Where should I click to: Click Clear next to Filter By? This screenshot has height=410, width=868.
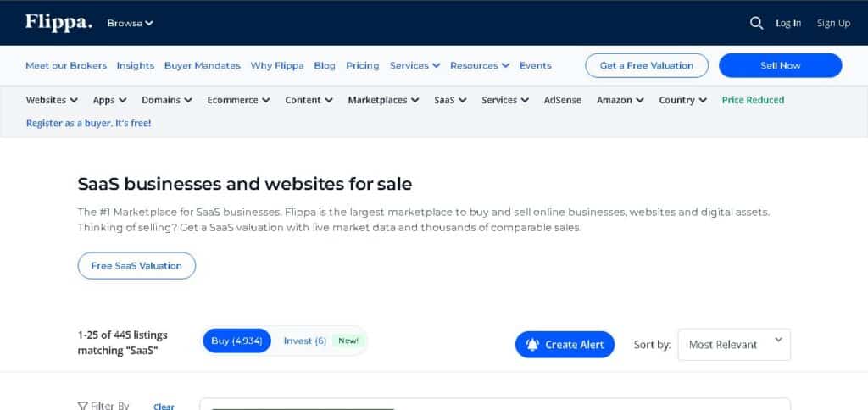click(164, 407)
